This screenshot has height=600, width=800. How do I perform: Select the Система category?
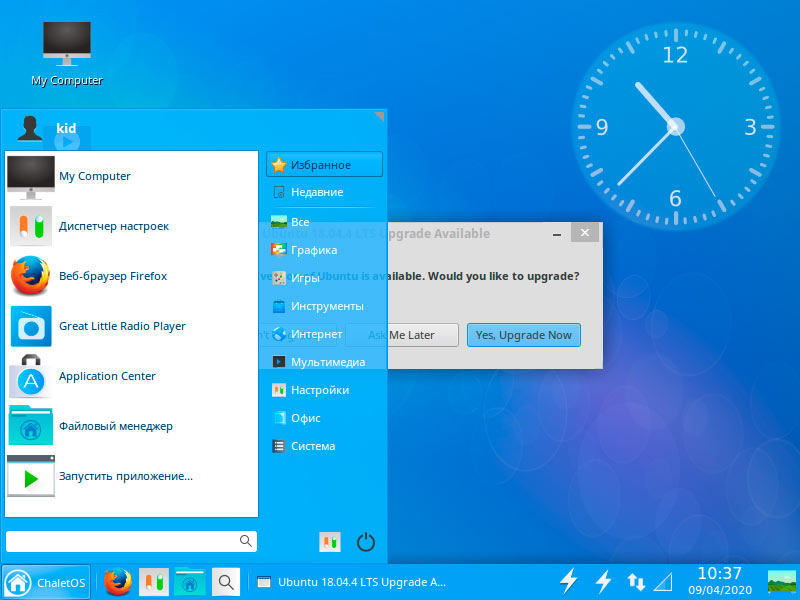(x=324, y=446)
